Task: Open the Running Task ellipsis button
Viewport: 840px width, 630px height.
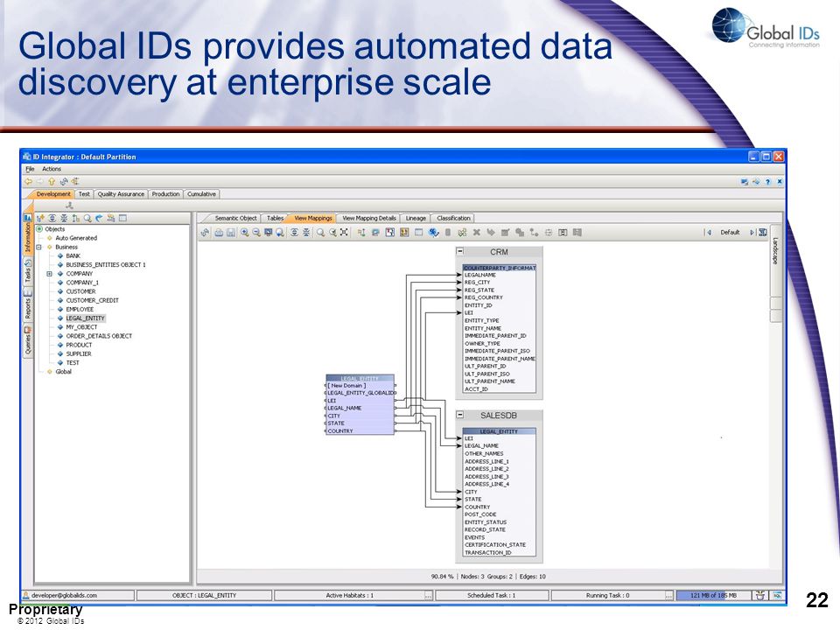Action: coord(668,595)
